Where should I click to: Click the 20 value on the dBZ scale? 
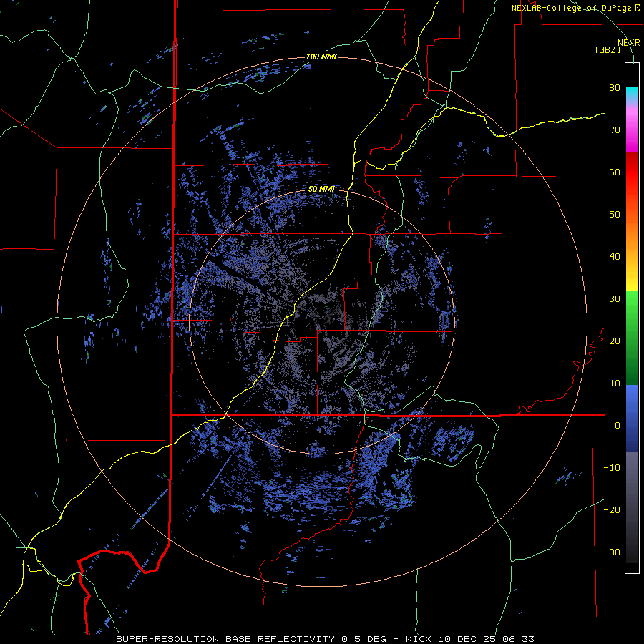615,341
